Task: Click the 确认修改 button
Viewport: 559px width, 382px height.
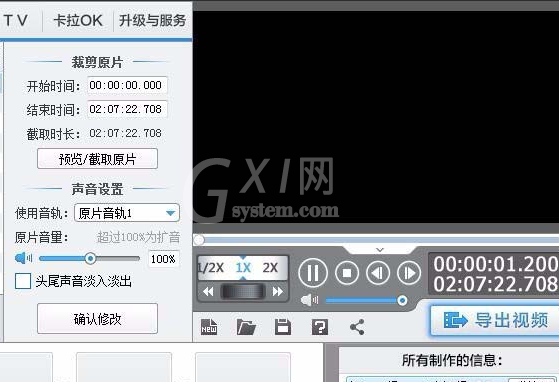Action: click(x=97, y=319)
